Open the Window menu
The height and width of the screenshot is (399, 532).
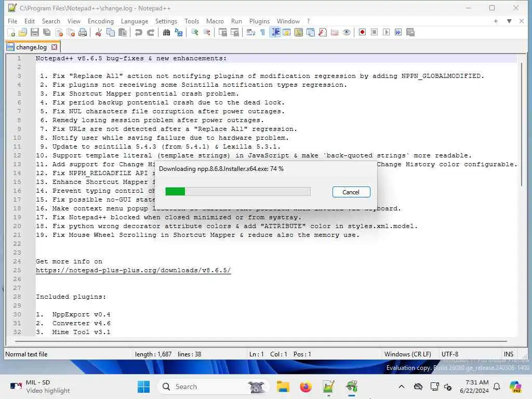tap(288, 21)
